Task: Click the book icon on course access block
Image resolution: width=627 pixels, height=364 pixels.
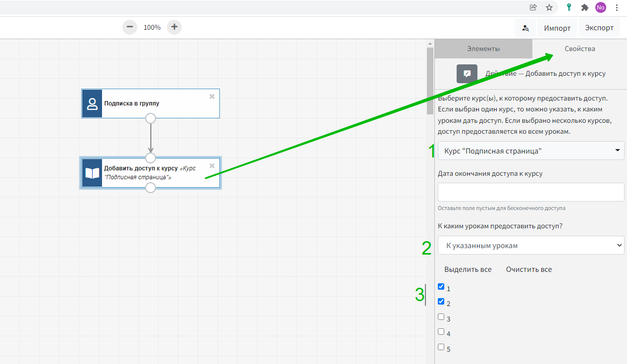Action: click(x=92, y=173)
